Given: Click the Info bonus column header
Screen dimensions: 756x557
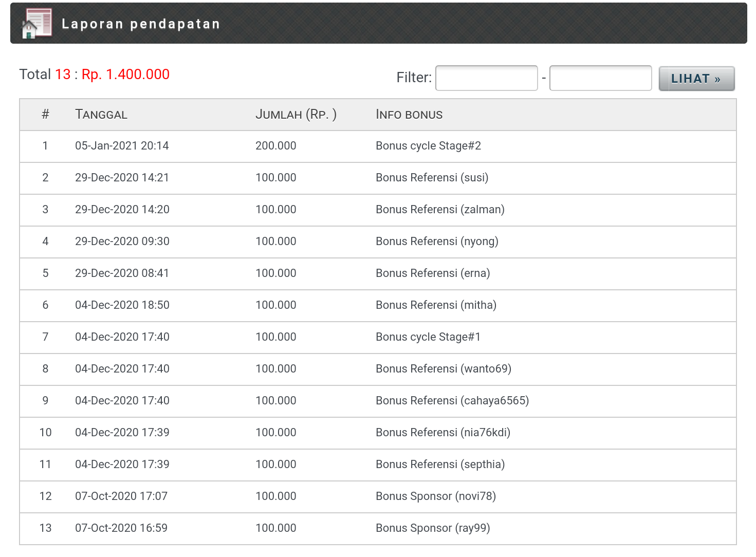Looking at the screenshot, I should click(x=409, y=115).
